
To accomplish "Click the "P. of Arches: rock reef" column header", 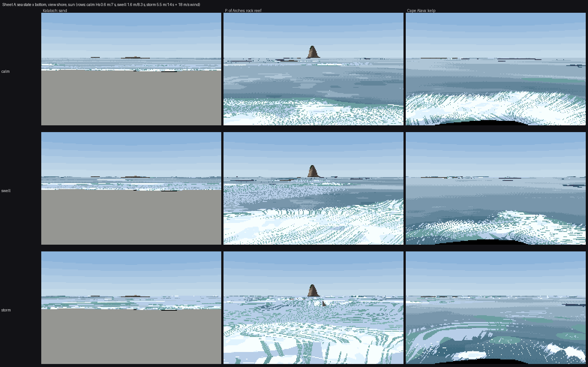I will click(x=243, y=11).
